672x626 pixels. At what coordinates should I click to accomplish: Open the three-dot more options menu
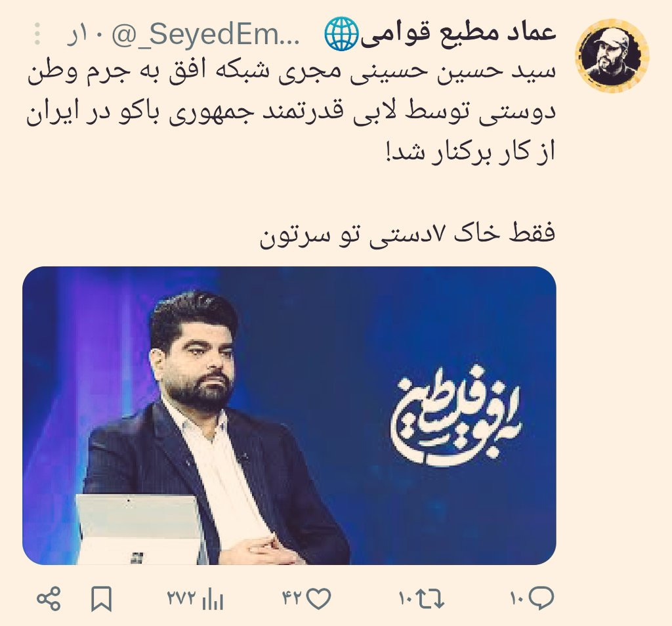click(x=37, y=34)
